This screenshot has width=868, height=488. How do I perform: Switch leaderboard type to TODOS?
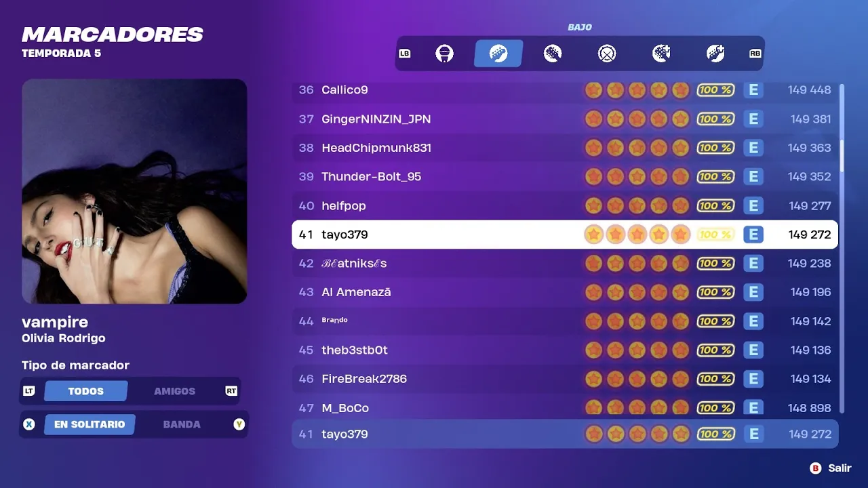click(86, 391)
